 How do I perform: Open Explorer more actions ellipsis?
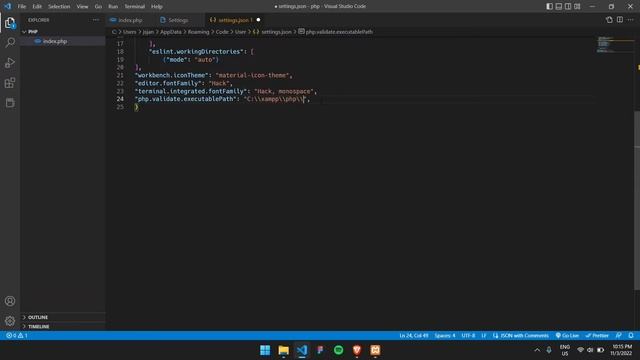coord(96,20)
